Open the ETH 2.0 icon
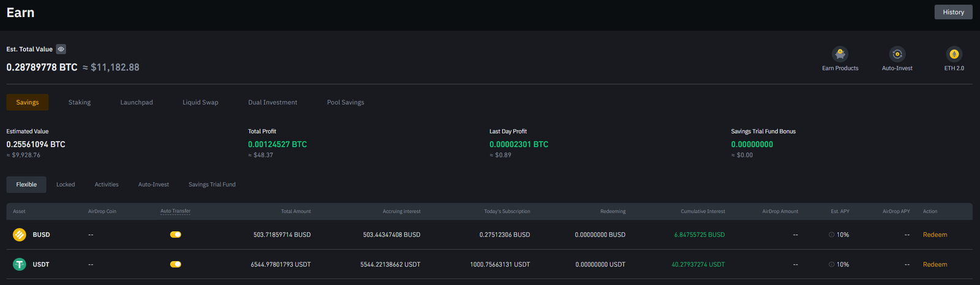 954,54
